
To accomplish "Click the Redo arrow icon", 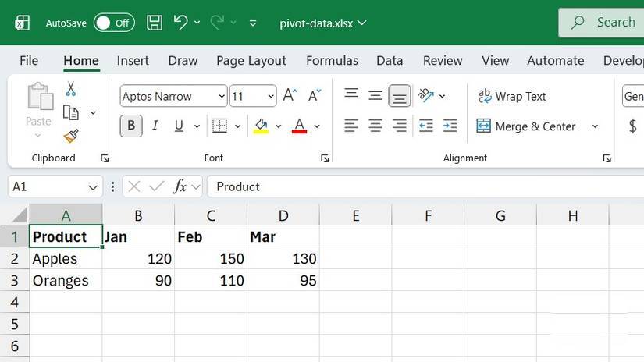I will (217, 22).
